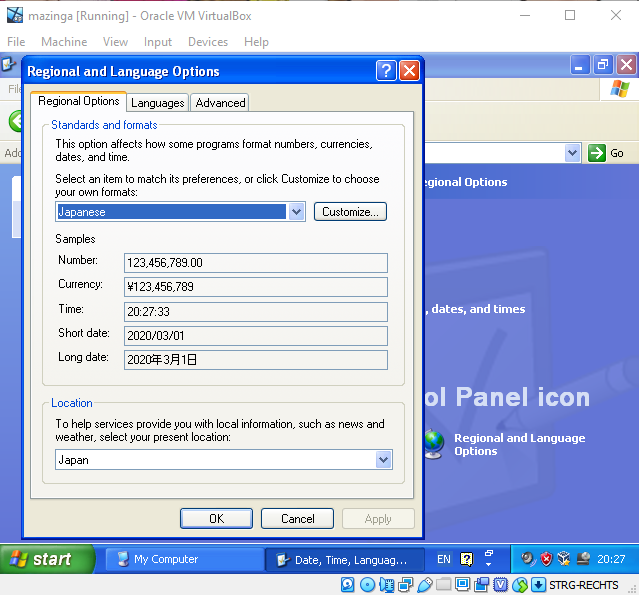
Task: Click the shared folders status icon
Action: point(443,585)
